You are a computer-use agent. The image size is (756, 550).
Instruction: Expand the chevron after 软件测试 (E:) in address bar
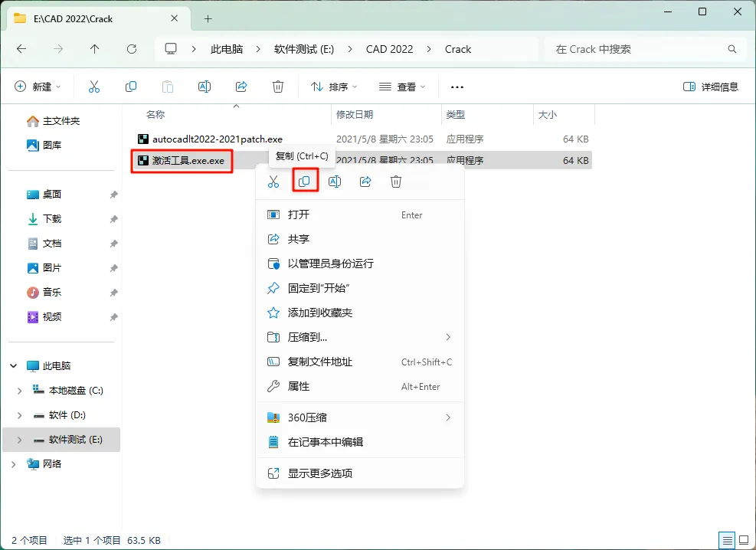350,49
